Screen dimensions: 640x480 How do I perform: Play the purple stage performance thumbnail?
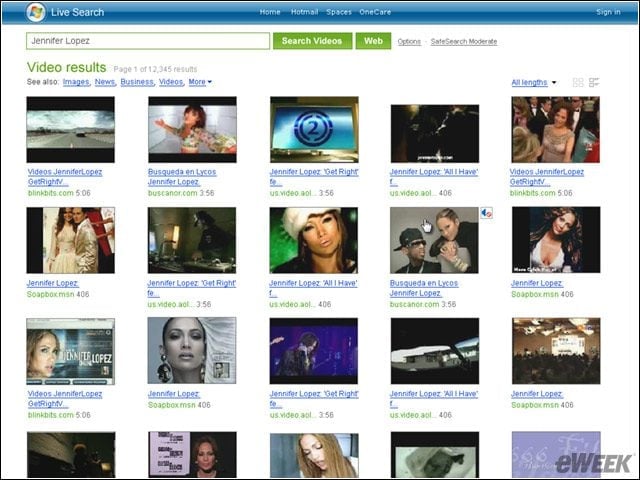[x=313, y=351]
